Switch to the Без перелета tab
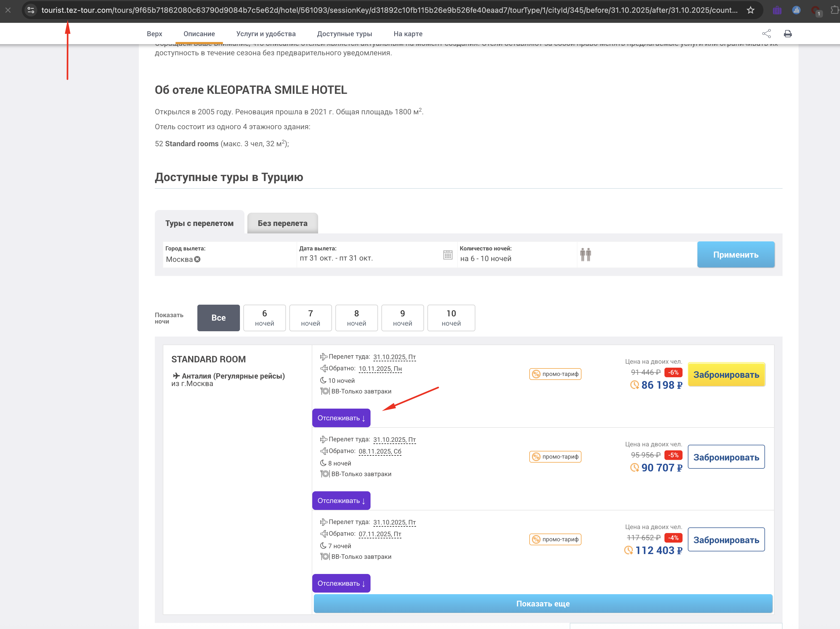Screen dimensions: 840x629 tap(282, 223)
